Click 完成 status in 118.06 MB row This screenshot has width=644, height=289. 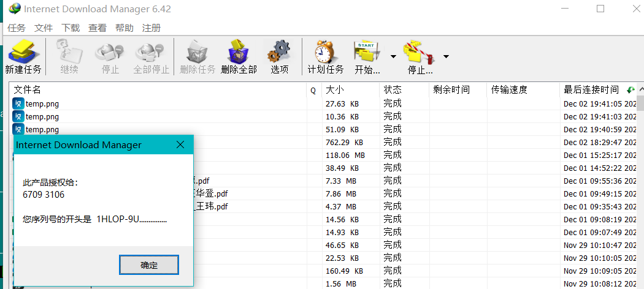(x=393, y=155)
